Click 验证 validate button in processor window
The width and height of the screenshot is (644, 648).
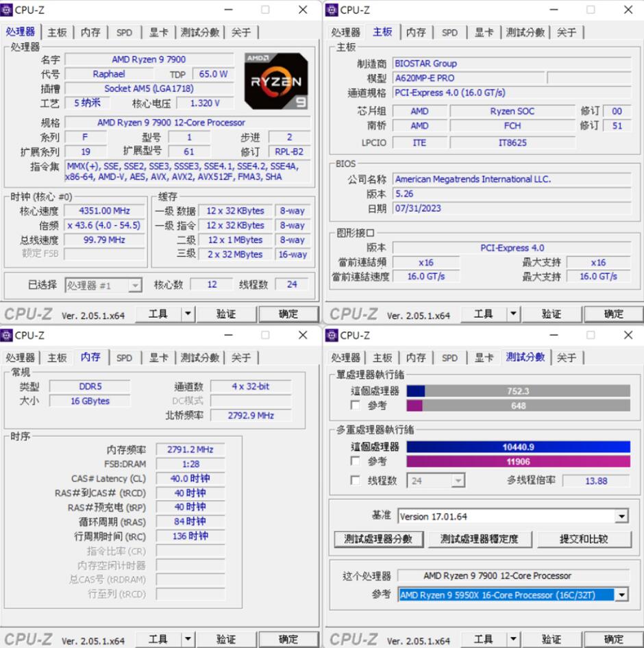tap(226, 314)
